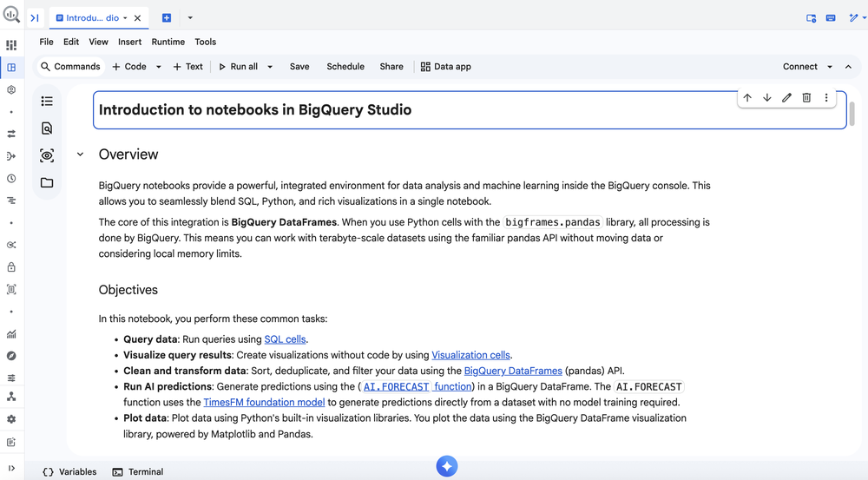The image size is (868, 480).
Task: Select the Studio icon in the left navigation
Action: pos(11,68)
